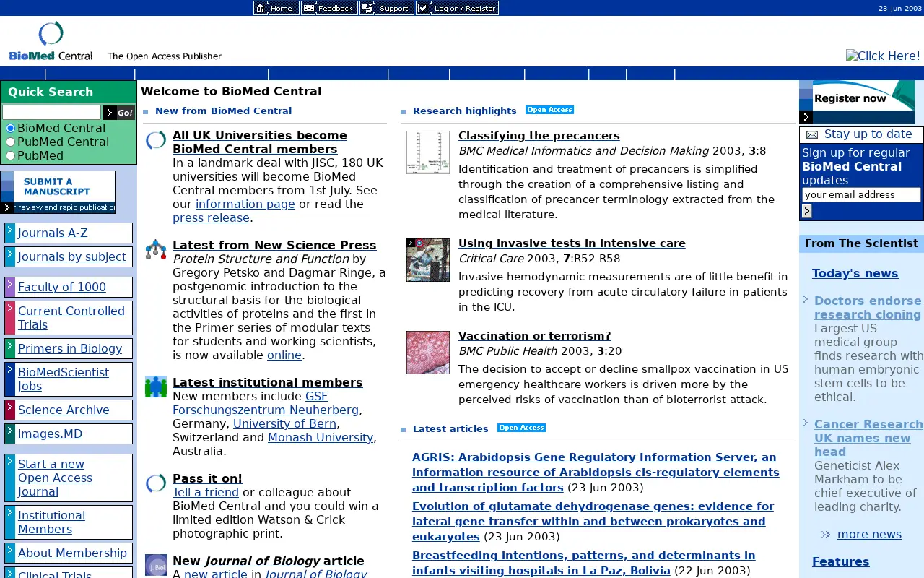The image size is (924, 578).
Task: Open the AGRIS Arabidopsis article link
Action: [596, 473]
